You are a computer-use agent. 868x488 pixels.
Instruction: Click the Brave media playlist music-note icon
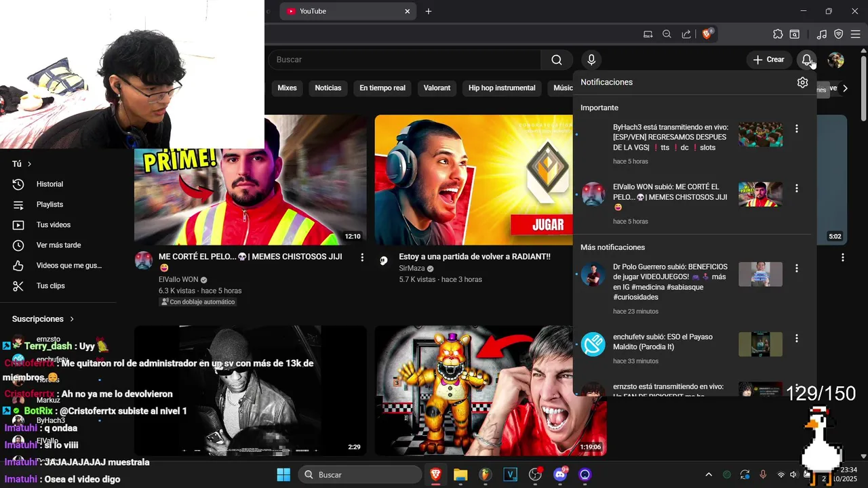(822, 34)
